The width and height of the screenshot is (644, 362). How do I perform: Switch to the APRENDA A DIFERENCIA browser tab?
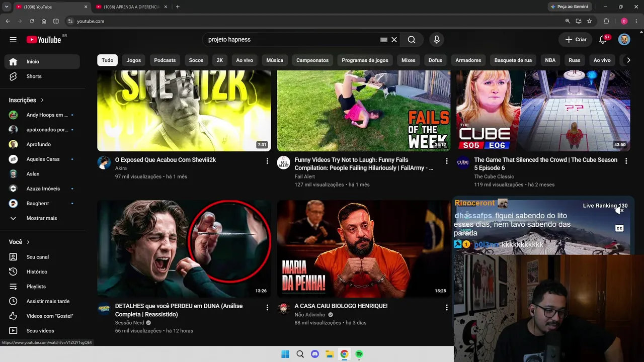pyautogui.click(x=132, y=7)
